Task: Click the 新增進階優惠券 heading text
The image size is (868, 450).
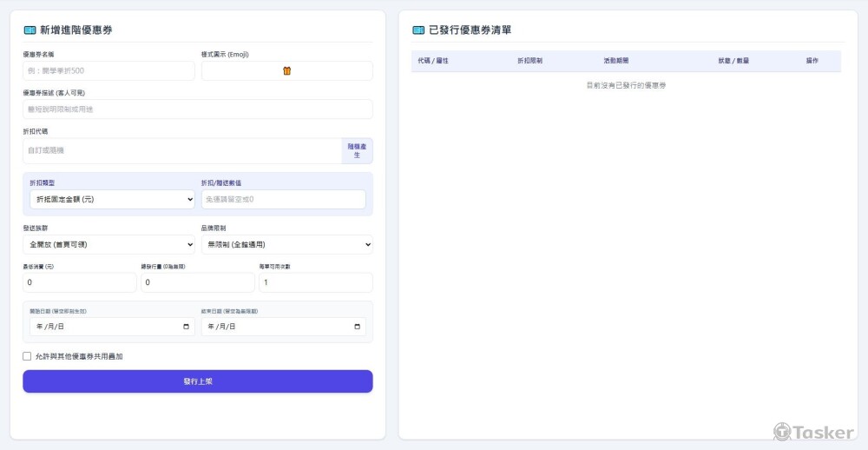Action: coord(76,30)
